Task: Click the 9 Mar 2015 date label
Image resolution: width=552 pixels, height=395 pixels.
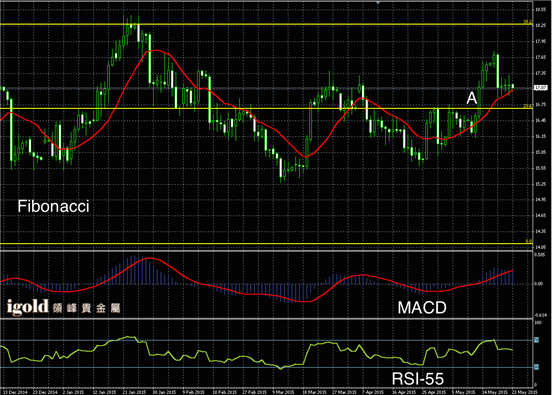Action: (283, 392)
